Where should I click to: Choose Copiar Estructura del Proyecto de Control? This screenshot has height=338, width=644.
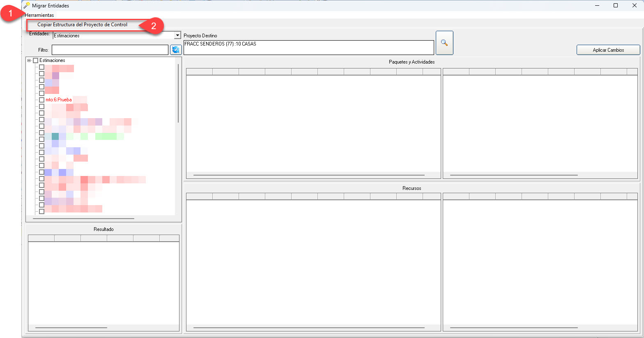(x=83, y=25)
